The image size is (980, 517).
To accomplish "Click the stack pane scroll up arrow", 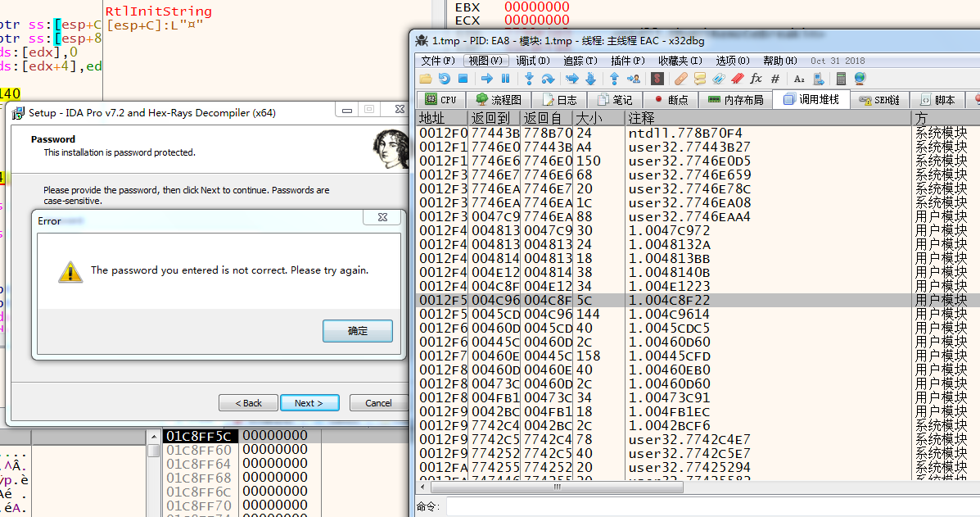I will coord(154,436).
